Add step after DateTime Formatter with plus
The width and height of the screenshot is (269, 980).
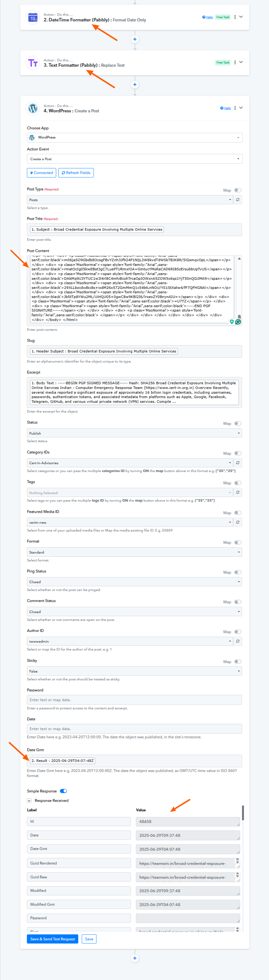point(134,39)
